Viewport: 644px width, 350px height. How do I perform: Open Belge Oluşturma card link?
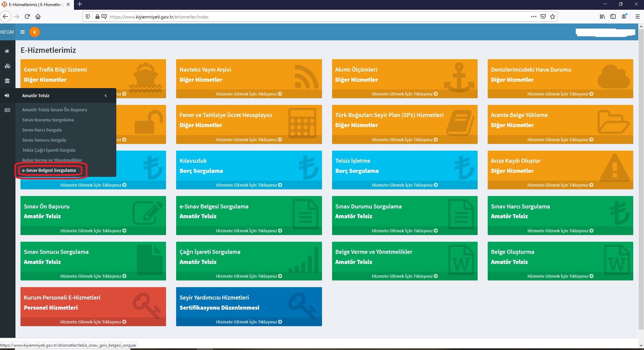pos(560,276)
